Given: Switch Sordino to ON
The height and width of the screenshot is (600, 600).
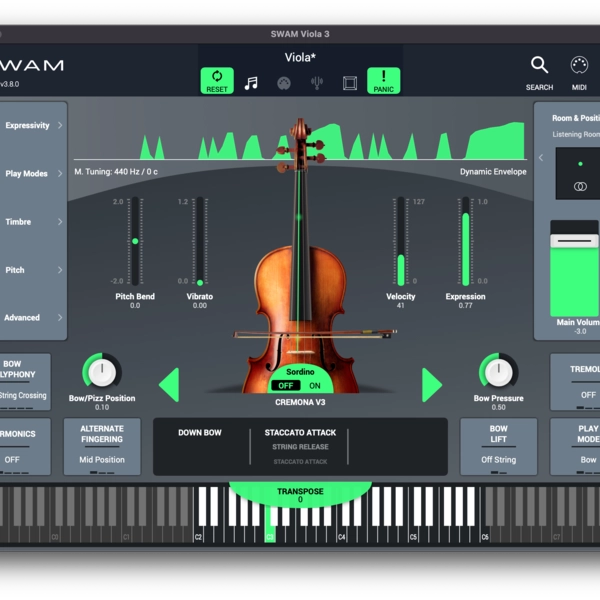Looking at the screenshot, I should coord(314,385).
